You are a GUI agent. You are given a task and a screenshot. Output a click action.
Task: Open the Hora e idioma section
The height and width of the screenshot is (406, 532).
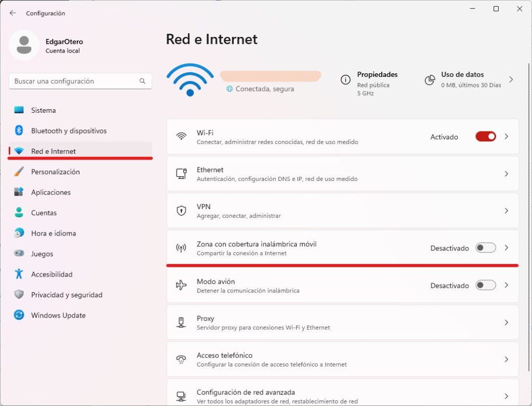[81, 233]
